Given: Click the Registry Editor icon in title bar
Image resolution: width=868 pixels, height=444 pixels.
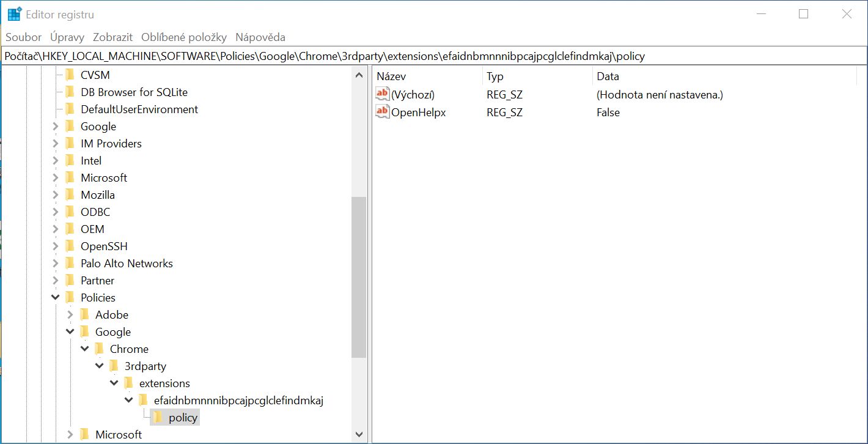Looking at the screenshot, I should [x=13, y=13].
